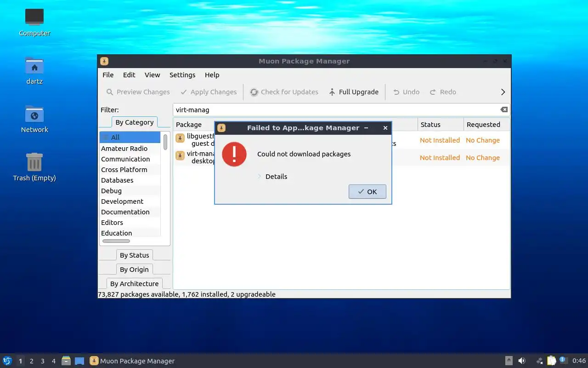588x368 pixels.
Task: Click Check for Updates
Action: 284,92
